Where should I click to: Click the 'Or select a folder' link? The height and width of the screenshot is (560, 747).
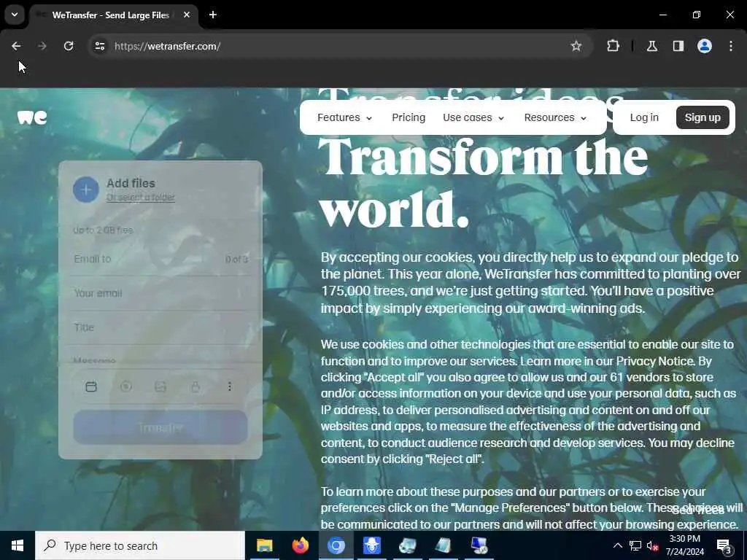(x=141, y=197)
